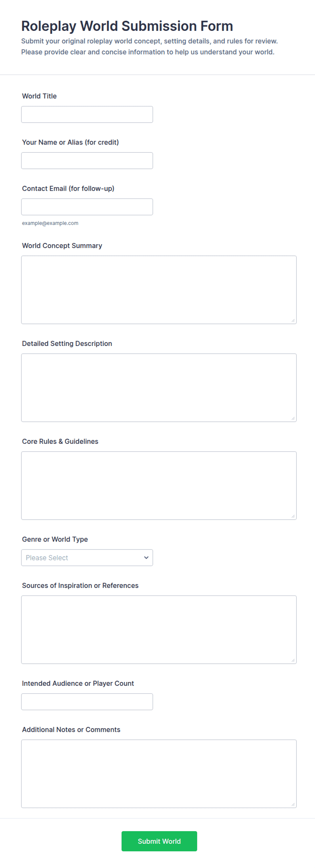Click resize handle of Additional Notes textarea
The image size is (315, 868).
293,805
